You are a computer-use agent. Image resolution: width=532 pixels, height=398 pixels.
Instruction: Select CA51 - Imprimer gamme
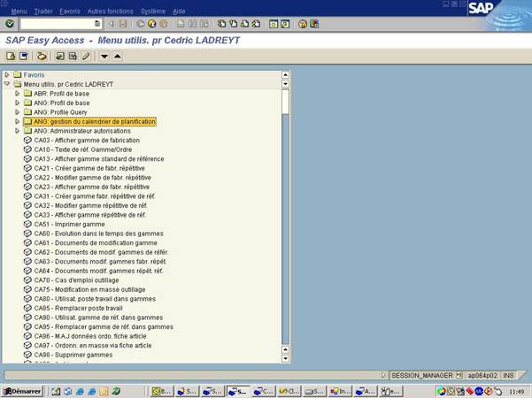(x=69, y=224)
